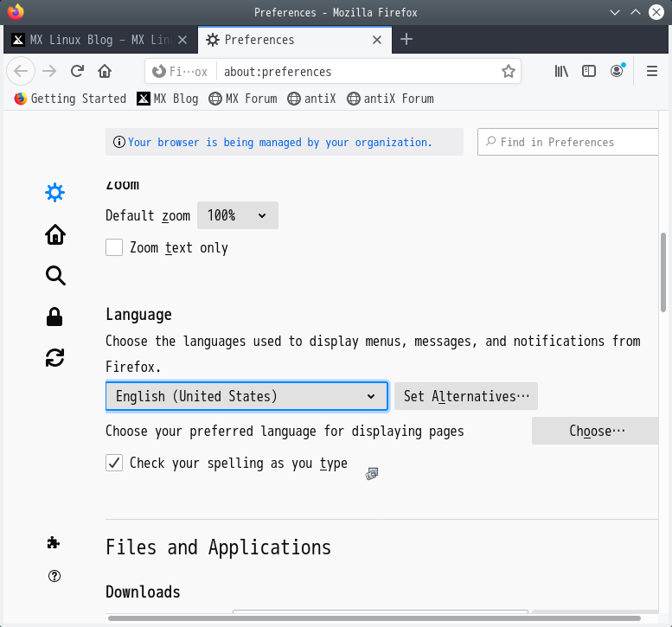
Task: Open Firefox Support question mark icon
Action: [54, 576]
